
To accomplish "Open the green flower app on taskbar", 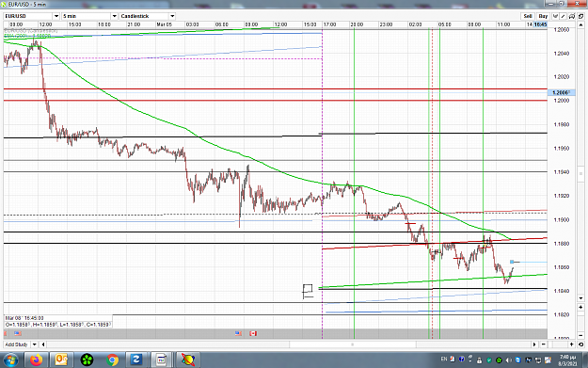I will point(87,360).
